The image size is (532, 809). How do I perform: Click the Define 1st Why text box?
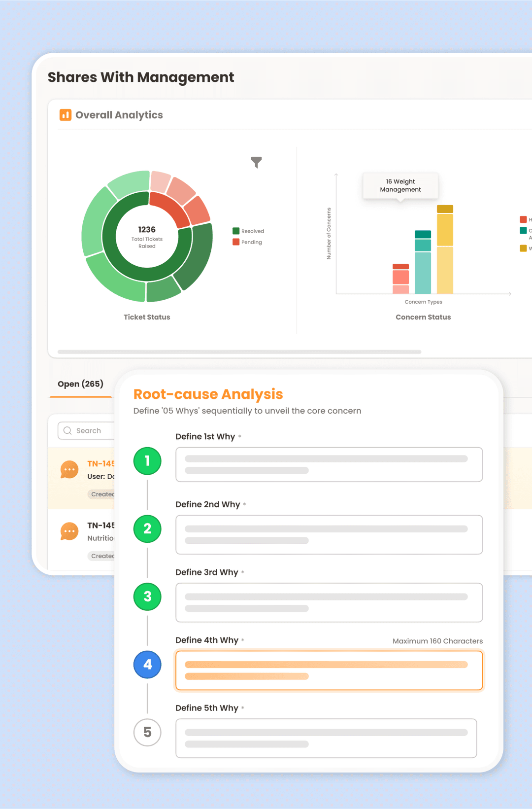(x=329, y=464)
